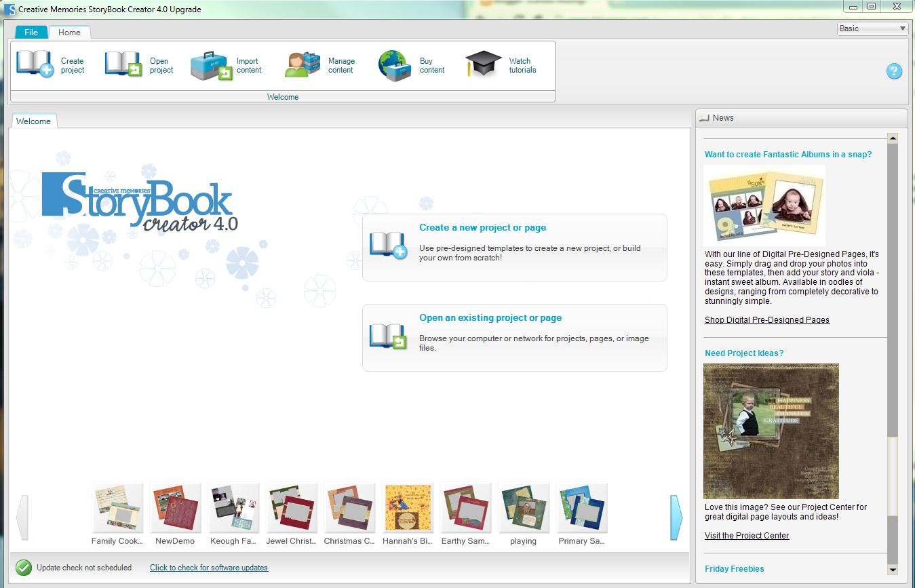Click the News panel scroll up arrow

pos(893,138)
